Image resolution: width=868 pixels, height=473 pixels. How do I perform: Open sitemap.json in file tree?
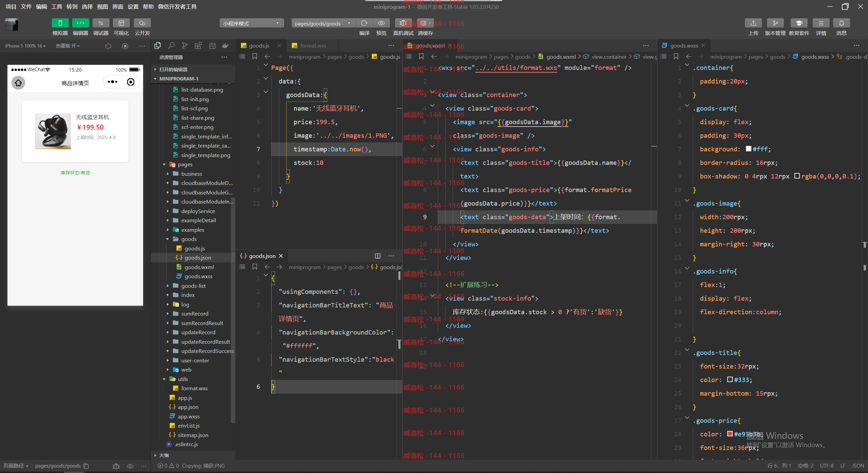click(193, 435)
